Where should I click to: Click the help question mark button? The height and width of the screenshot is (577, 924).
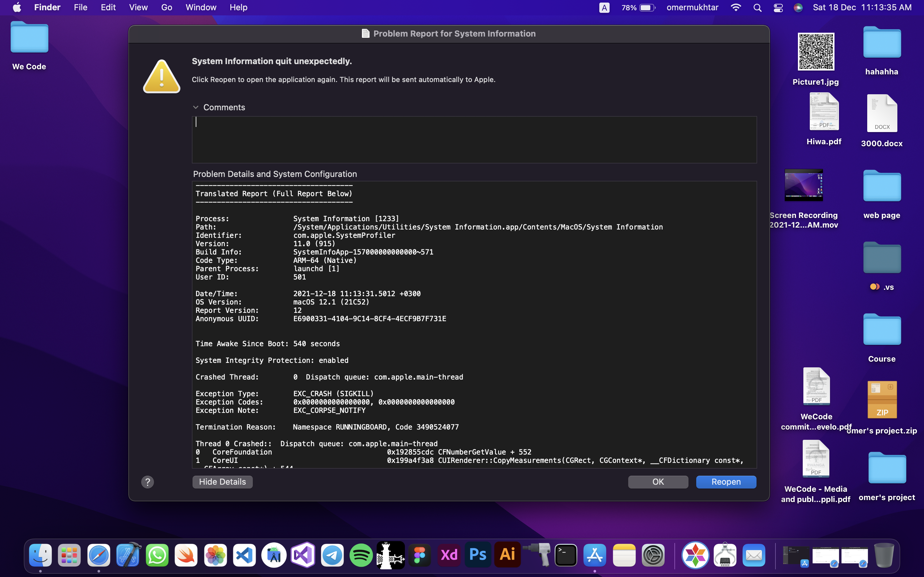(147, 482)
